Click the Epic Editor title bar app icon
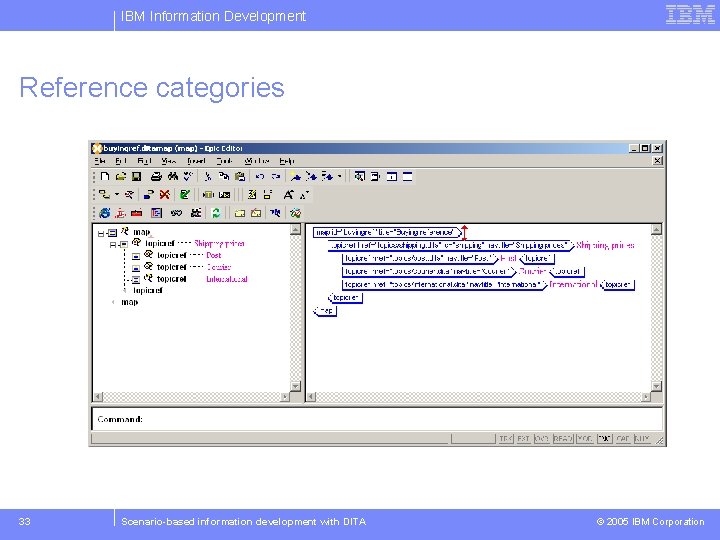Screen dimensions: 720x540 [97, 148]
